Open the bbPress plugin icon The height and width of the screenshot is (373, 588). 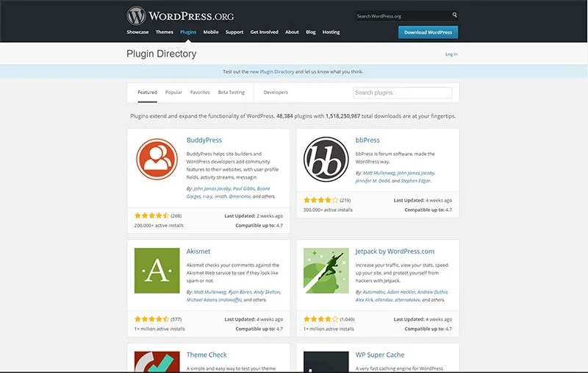[x=326, y=159]
